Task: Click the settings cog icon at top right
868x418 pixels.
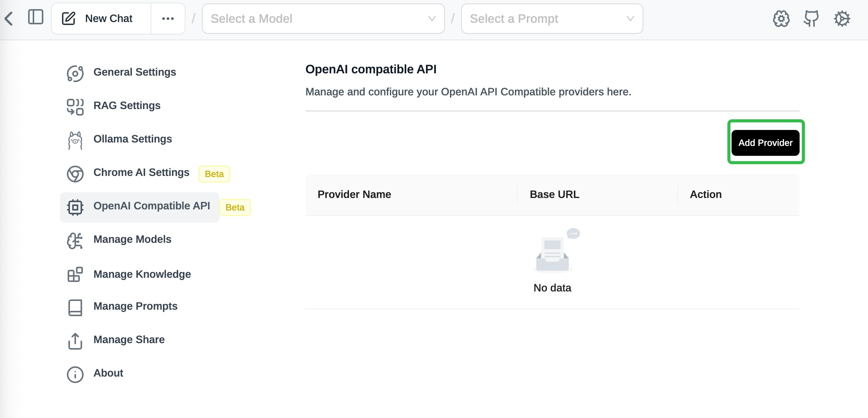Action: pyautogui.click(x=842, y=19)
